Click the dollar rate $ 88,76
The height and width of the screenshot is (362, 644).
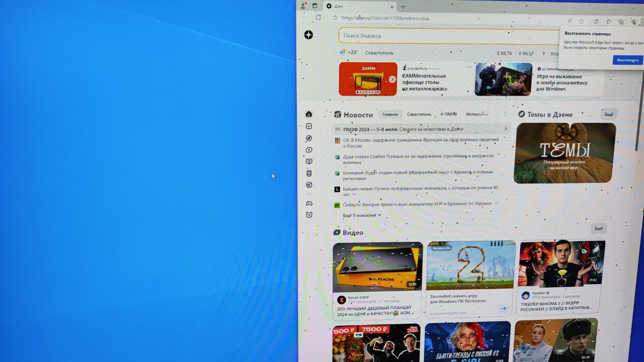point(504,53)
